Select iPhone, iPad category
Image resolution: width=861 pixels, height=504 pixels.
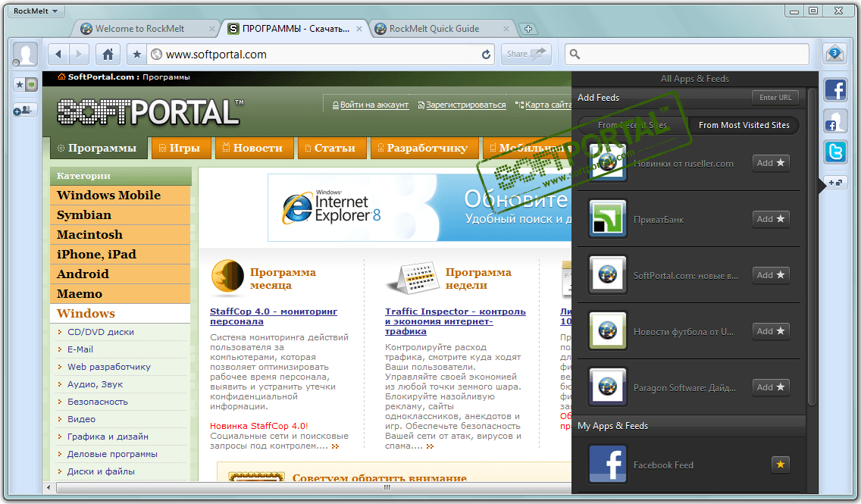click(121, 255)
